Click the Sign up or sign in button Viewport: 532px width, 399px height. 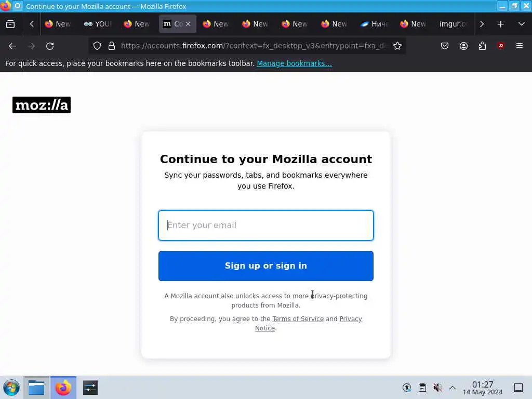(266, 266)
